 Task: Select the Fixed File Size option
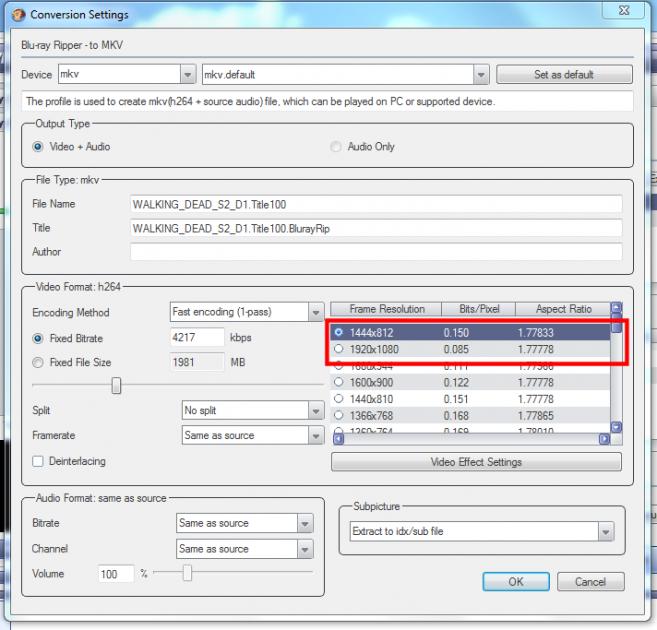(39, 362)
